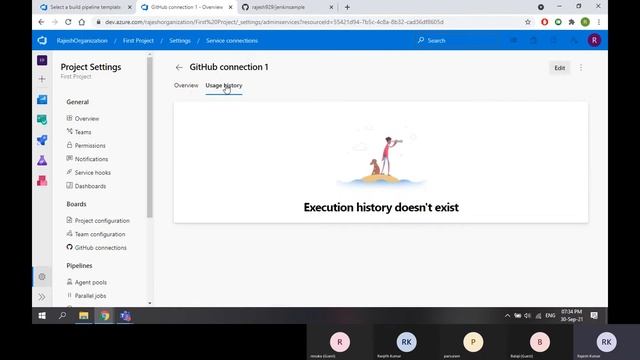
Task: Open notification center in taskbar
Action: pos(594,316)
